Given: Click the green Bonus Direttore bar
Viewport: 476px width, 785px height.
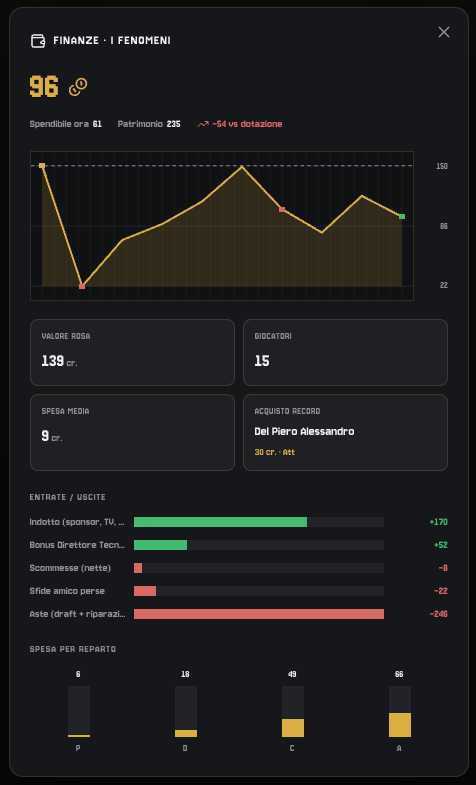Looking at the screenshot, I should point(160,545).
